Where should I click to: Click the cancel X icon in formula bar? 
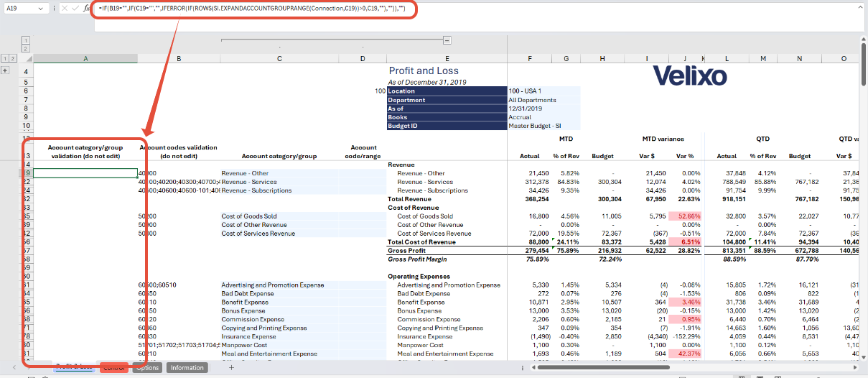(64, 8)
